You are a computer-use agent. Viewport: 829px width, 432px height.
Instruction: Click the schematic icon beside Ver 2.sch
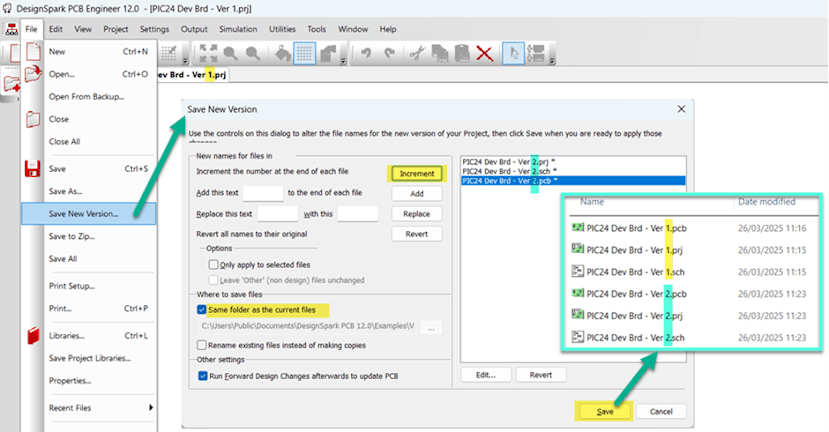[577, 337]
